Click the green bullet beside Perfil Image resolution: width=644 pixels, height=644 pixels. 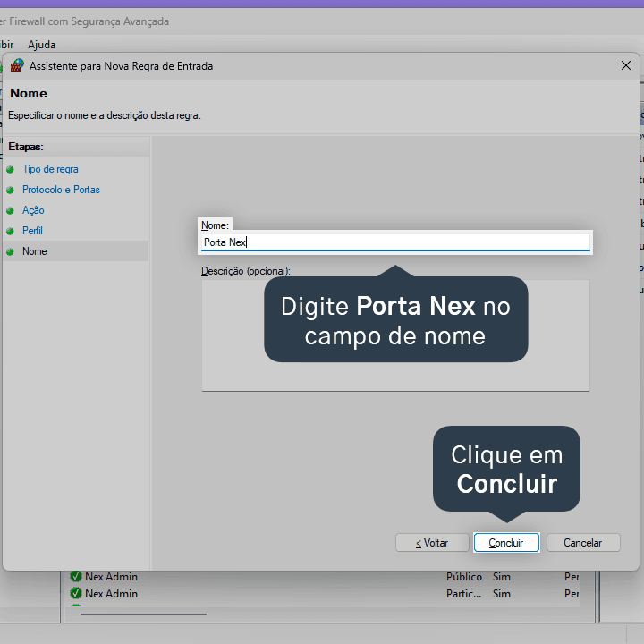(10, 231)
